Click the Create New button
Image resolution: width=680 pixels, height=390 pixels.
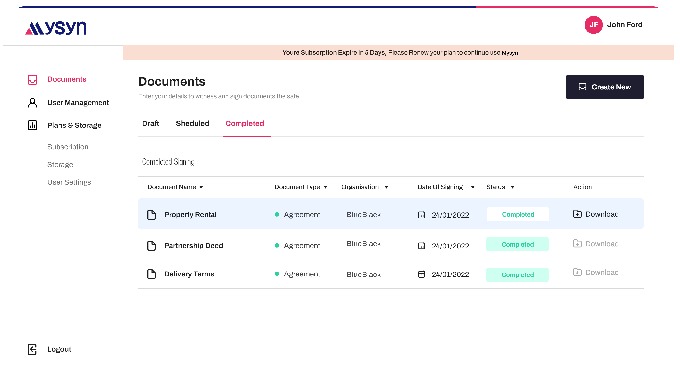pyautogui.click(x=605, y=87)
